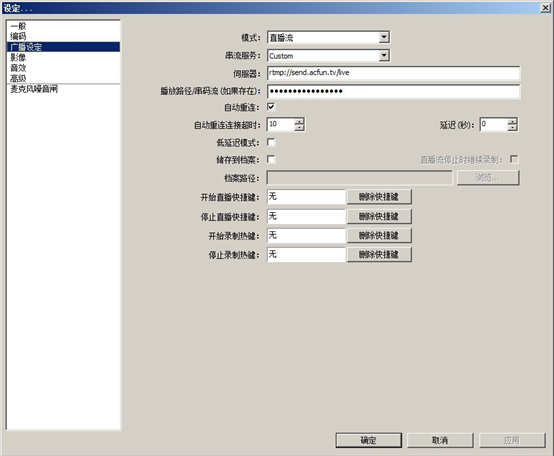Image resolution: width=554 pixels, height=456 pixels.
Task: Click the 伺服器 rtmp URL field
Action: [x=393, y=73]
